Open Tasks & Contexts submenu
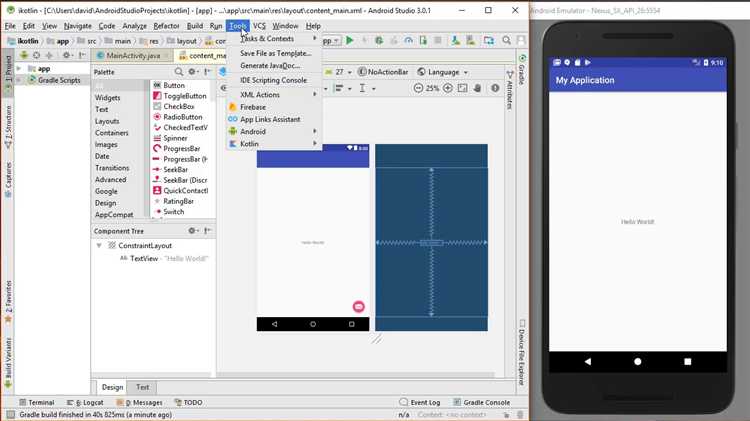 pyautogui.click(x=273, y=39)
